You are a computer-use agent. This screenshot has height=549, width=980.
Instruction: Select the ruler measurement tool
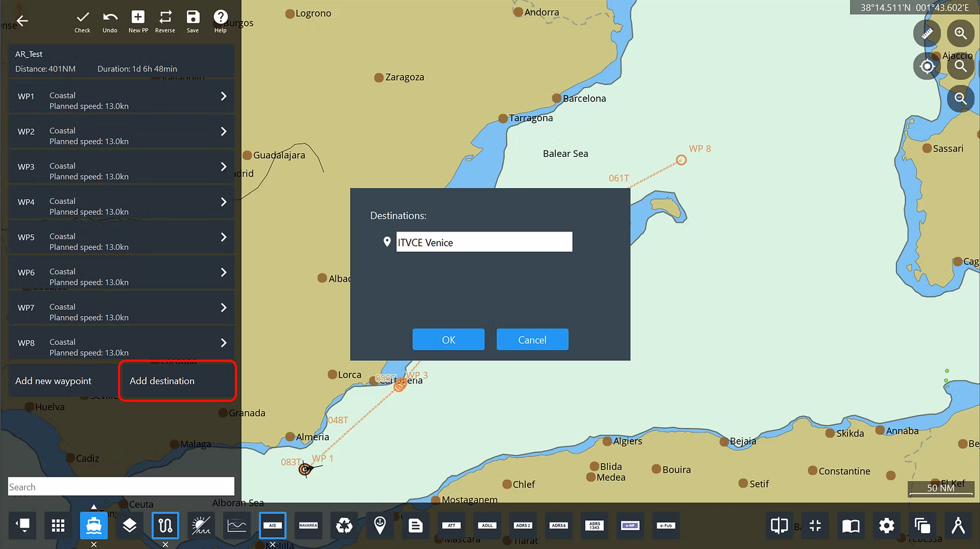coord(927,34)
